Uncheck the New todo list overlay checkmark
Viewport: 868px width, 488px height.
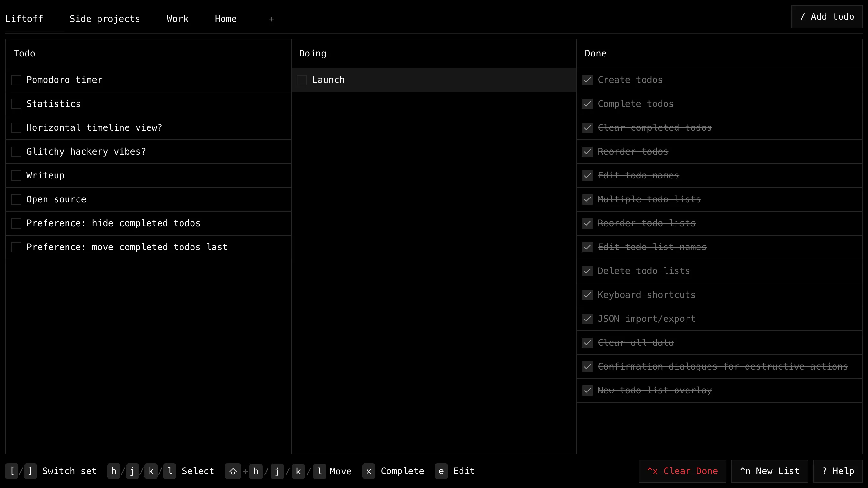pos(587,391)
